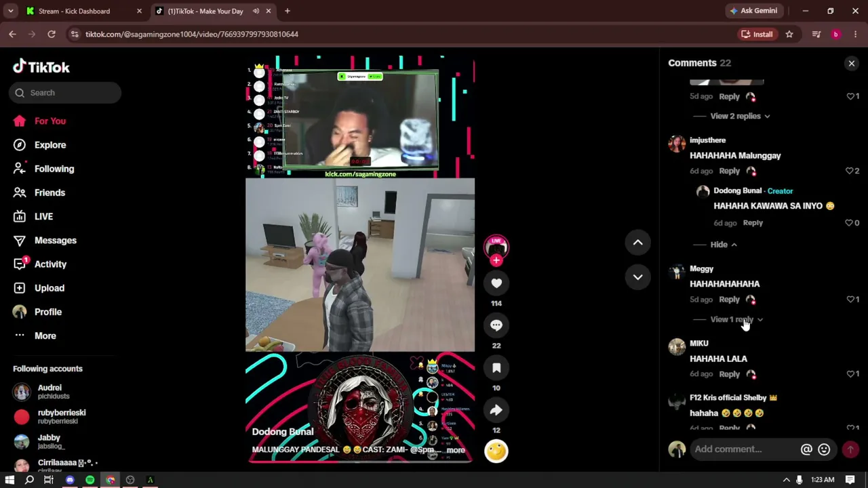Expand View 1 reply under Meggy

[x=736, y=319]
